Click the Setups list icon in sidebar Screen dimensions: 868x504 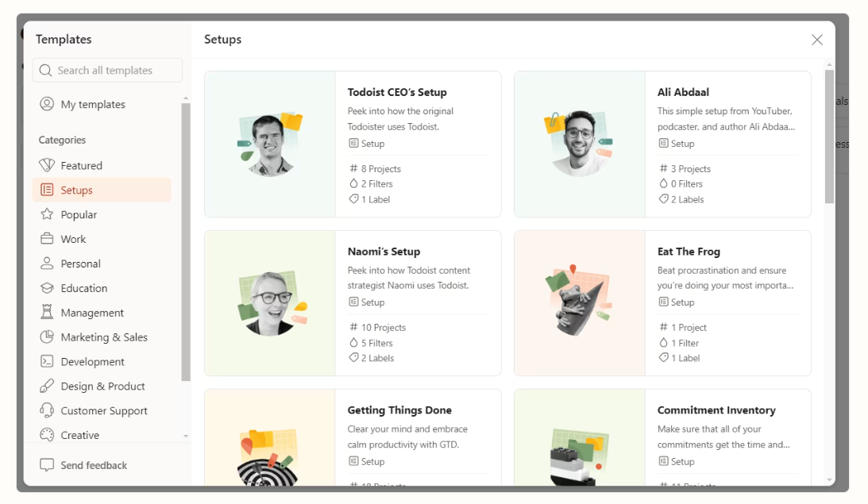click(x=47, y=190)
